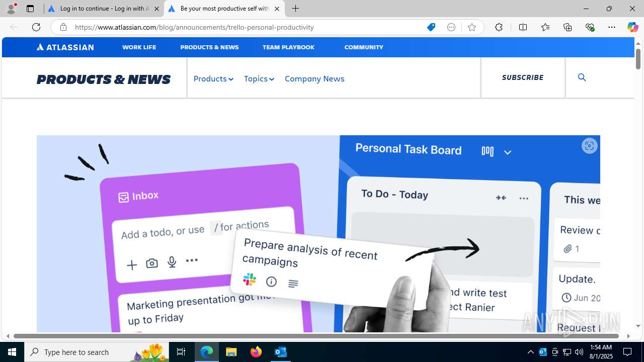Open the notification center icon
The width and height of the screenshot is (644, 362).
(628, 352)
